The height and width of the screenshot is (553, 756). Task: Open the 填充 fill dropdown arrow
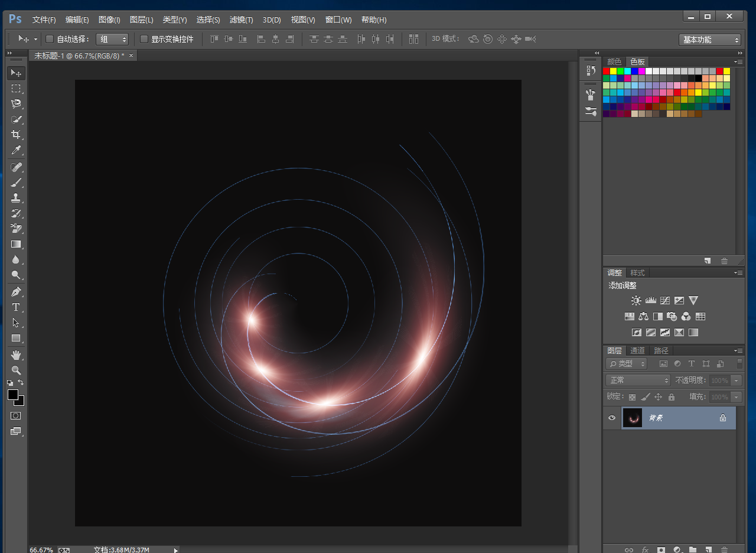pos(737,397)
